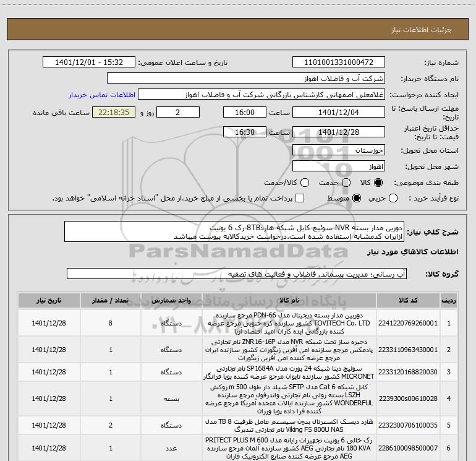Click the PDN-66 camera item name
The image size is (476, 461).
coord(289,323)
